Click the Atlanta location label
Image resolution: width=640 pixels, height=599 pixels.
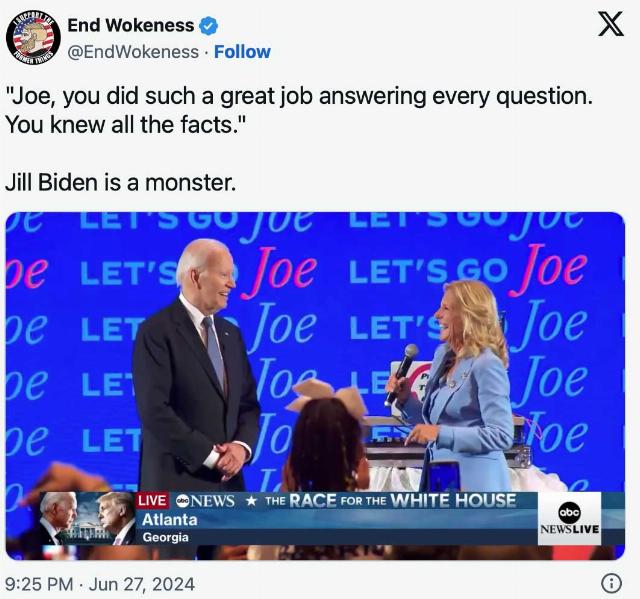click(x=169, y=520)
